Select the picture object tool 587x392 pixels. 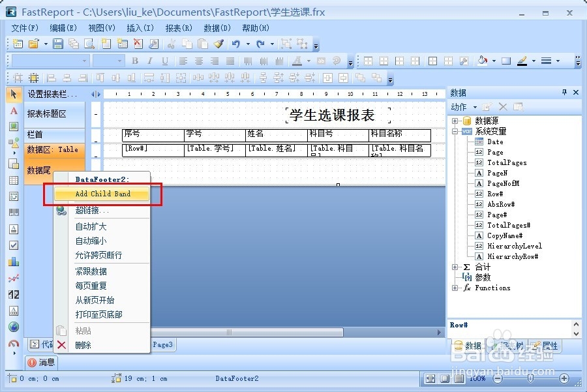[x=14, y=127]
